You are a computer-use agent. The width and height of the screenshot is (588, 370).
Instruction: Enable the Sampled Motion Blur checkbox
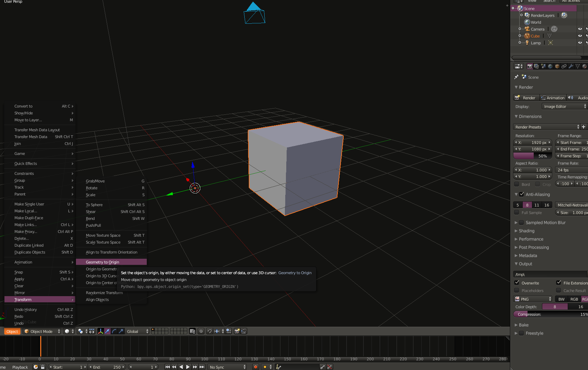522,222
